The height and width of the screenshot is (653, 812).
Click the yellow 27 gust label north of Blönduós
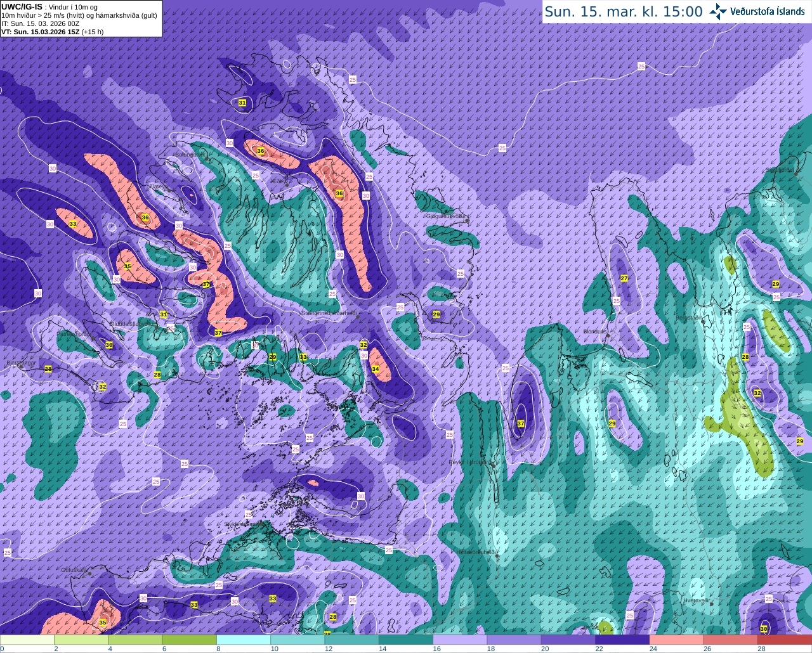point(624,278)
